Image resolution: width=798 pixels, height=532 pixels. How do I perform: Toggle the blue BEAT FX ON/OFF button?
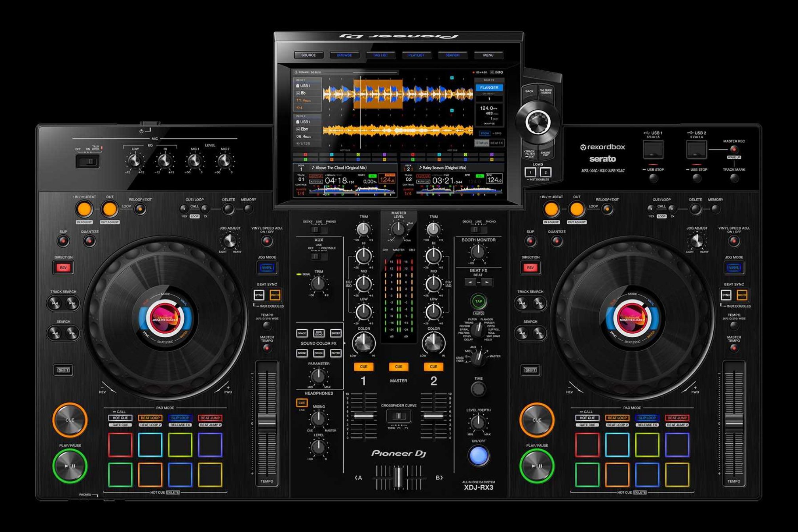pos(479,456)
